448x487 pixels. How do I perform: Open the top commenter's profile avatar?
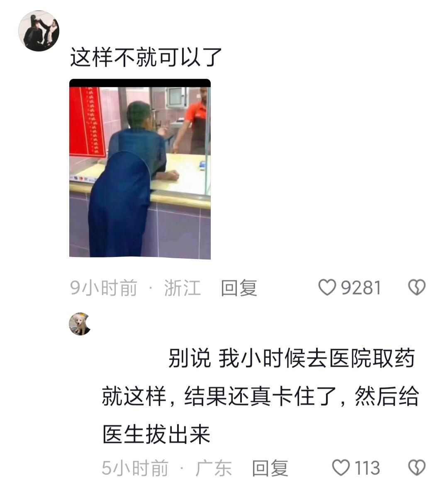39,31
